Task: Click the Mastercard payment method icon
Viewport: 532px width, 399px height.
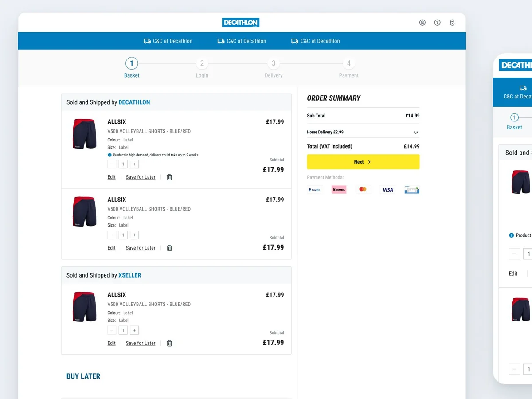Action: coord(363,190)
